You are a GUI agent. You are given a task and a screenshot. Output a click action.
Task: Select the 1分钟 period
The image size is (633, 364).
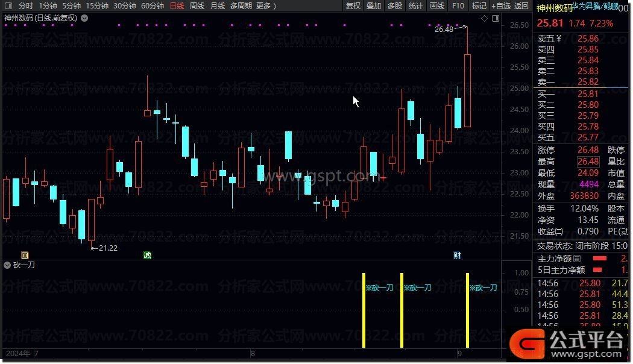click(48, 5)
